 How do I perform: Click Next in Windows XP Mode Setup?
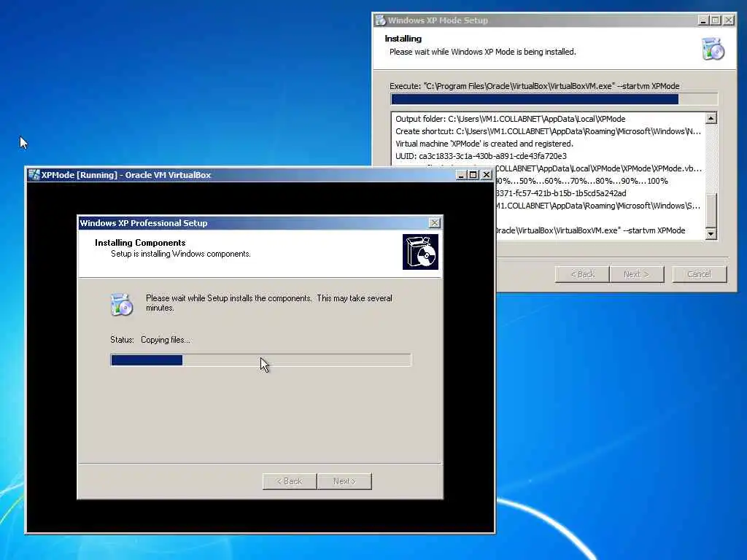(636, 274)
